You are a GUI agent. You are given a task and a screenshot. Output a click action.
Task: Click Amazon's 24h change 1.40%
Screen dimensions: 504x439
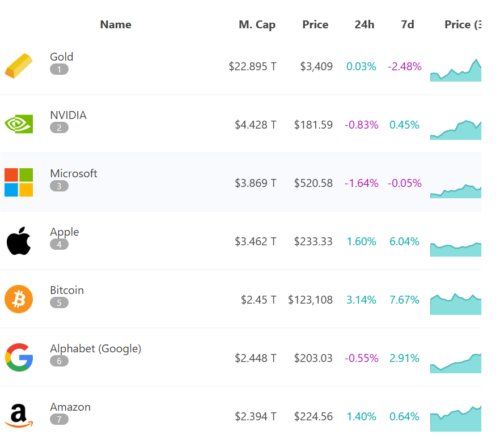pyautogui.click(x=361, y=416)
